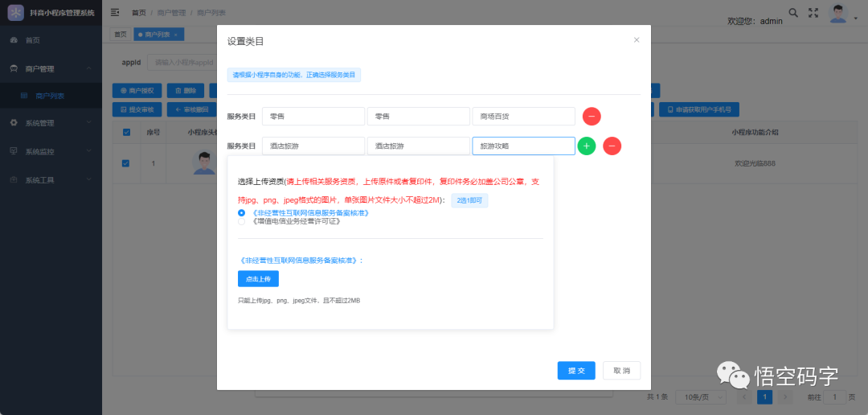Open the 10条/页 page size selector
Image resolution: width=868 pixels, height=415 pixels.
703,397
